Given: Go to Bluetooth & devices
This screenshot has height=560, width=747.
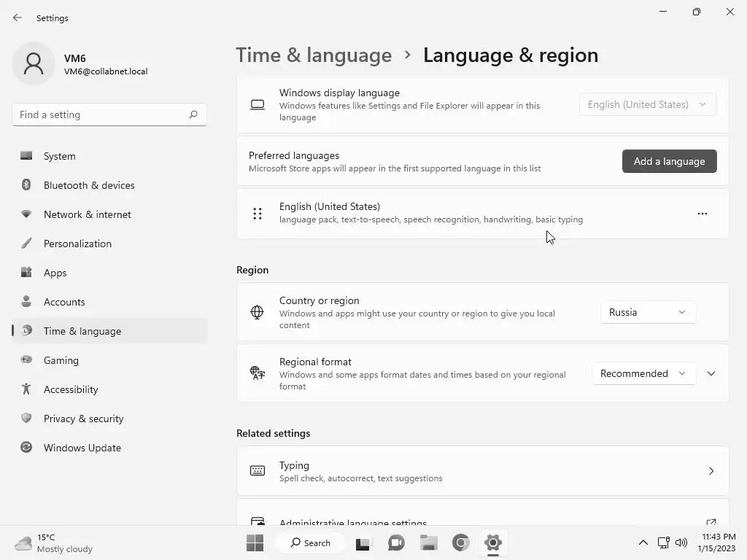Looking at the screenshot, I should 109,185.
